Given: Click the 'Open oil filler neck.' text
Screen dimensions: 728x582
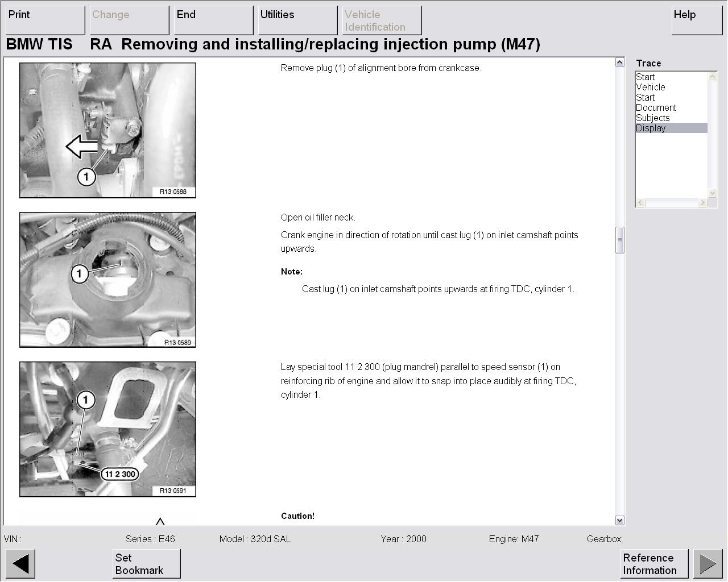Looking at the screenshot, I should (x=318, y=217).
